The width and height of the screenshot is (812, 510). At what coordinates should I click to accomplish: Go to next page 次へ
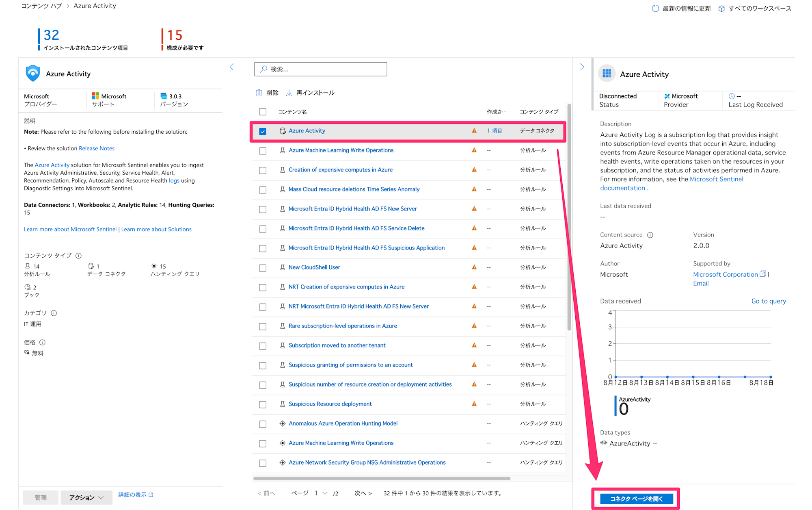363,493
